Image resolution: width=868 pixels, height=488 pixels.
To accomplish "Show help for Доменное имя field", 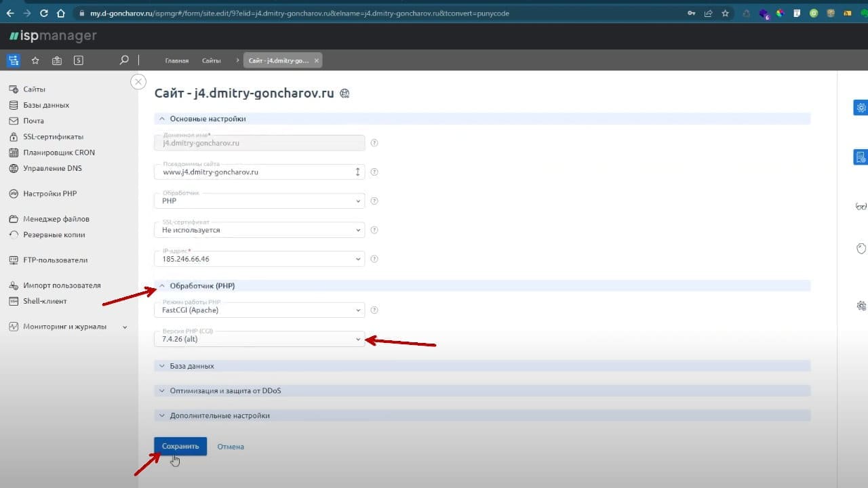I will (374, 143).
